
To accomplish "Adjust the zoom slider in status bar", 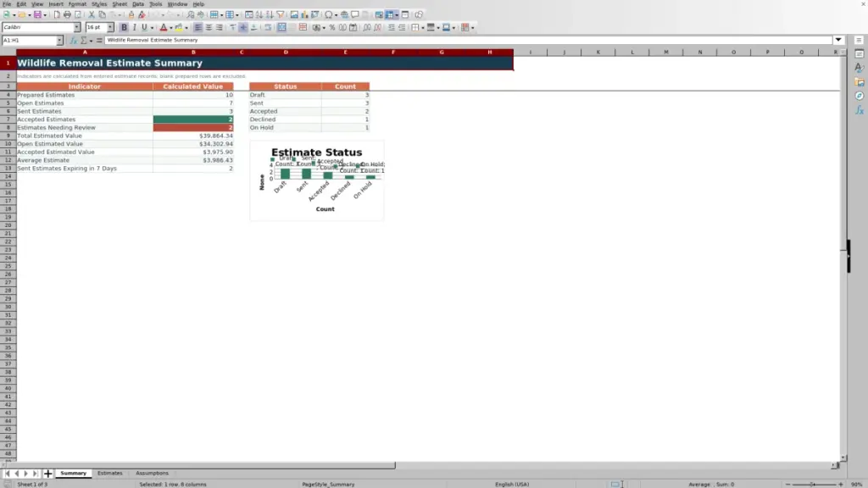I will (x=814, y=485).
